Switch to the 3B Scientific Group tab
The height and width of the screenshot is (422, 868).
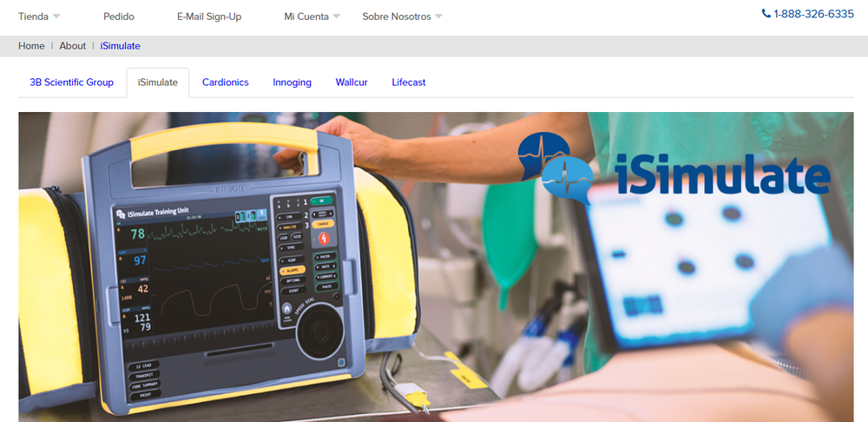click(x=71, y=82)
